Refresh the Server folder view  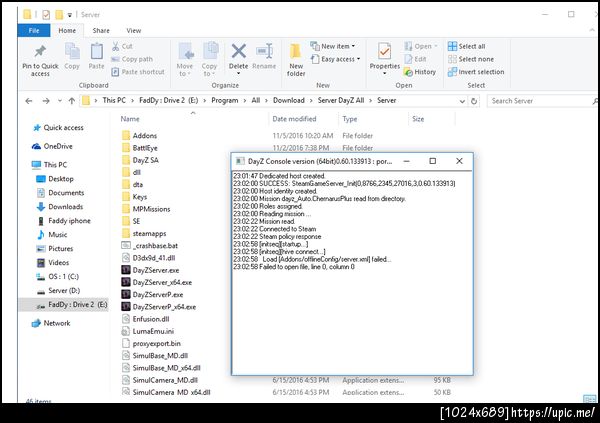click(x=474, y=101)
